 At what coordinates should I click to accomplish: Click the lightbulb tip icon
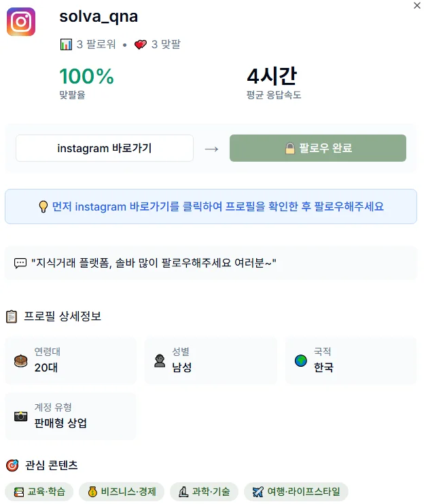(43, 206)
